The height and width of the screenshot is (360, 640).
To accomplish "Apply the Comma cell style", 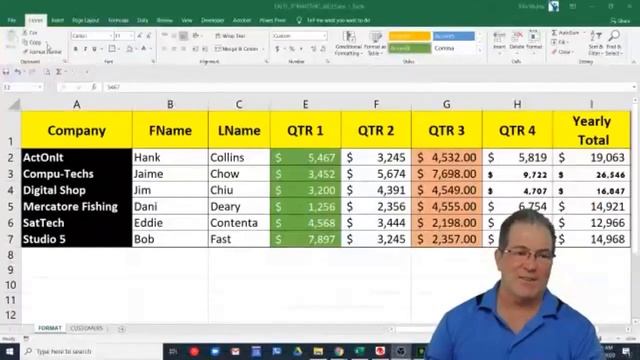I will click(454, 48).
